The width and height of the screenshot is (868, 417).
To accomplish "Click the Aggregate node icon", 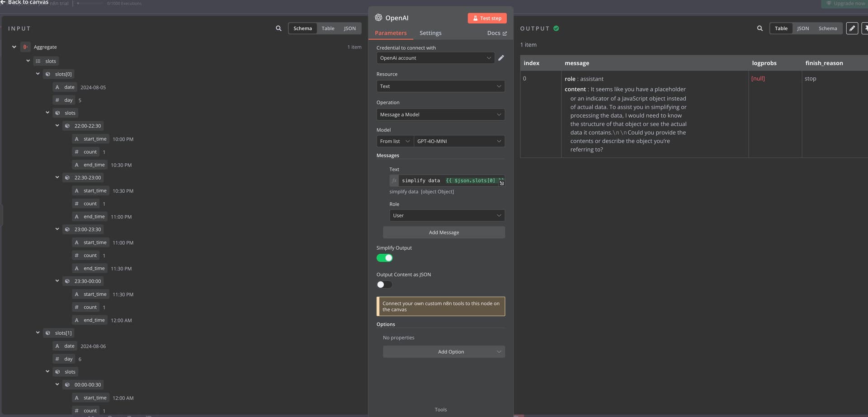I will (x=25, y=47).
